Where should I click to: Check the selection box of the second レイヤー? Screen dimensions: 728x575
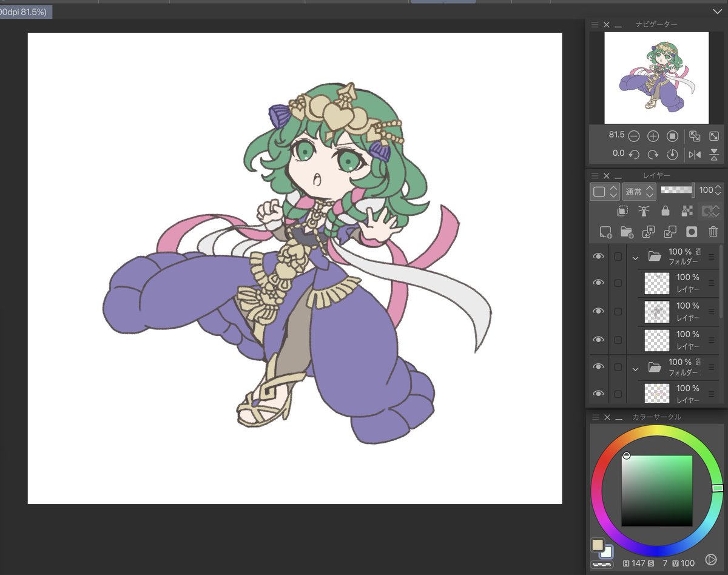[618, 311]
